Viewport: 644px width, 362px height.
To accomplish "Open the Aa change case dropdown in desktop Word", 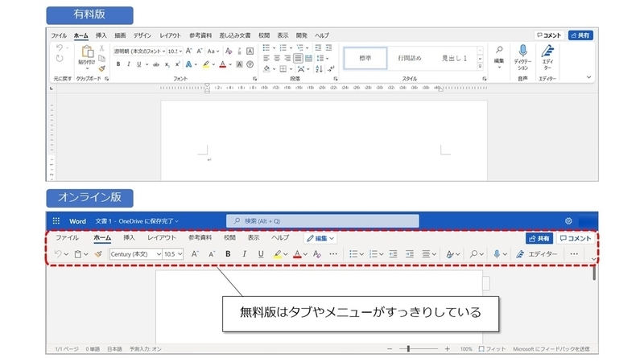I will point(213,51).
